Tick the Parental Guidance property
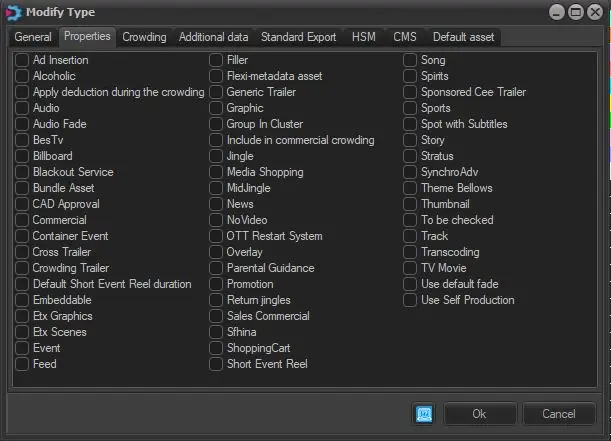 point(217,268)
